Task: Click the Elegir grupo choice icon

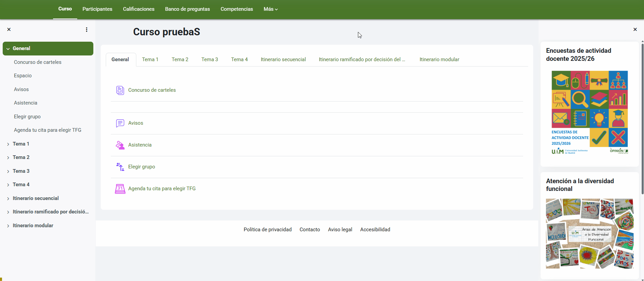Action: pos(120,167)
